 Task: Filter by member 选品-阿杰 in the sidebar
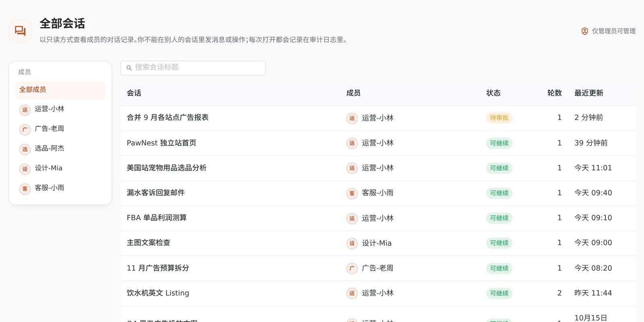tap(60, 149)
